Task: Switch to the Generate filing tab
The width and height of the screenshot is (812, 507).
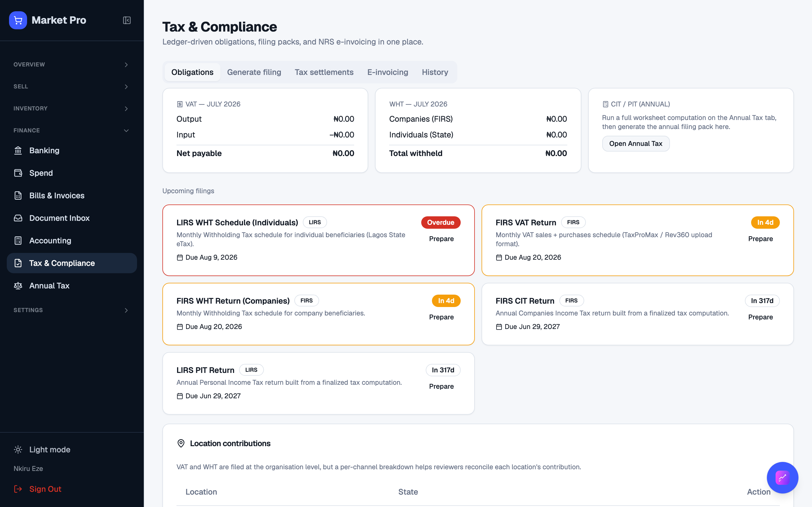Action: 254,72
